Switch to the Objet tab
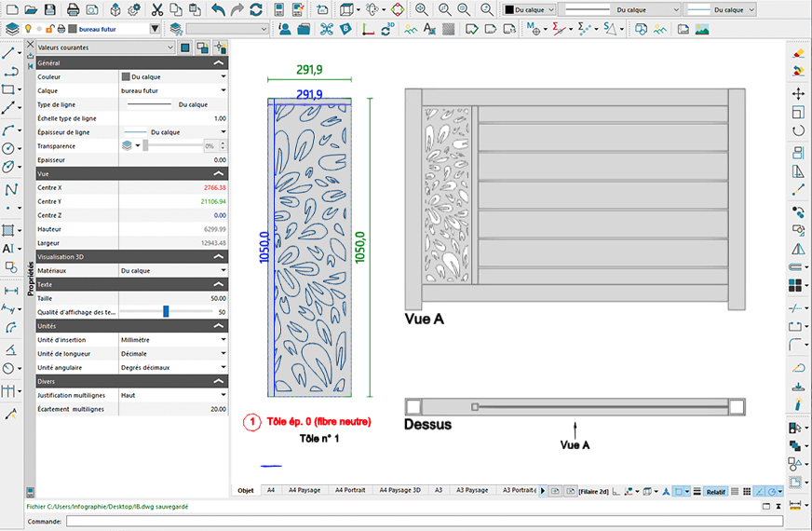Screen dimensions: 812x531 click(246, 490)
